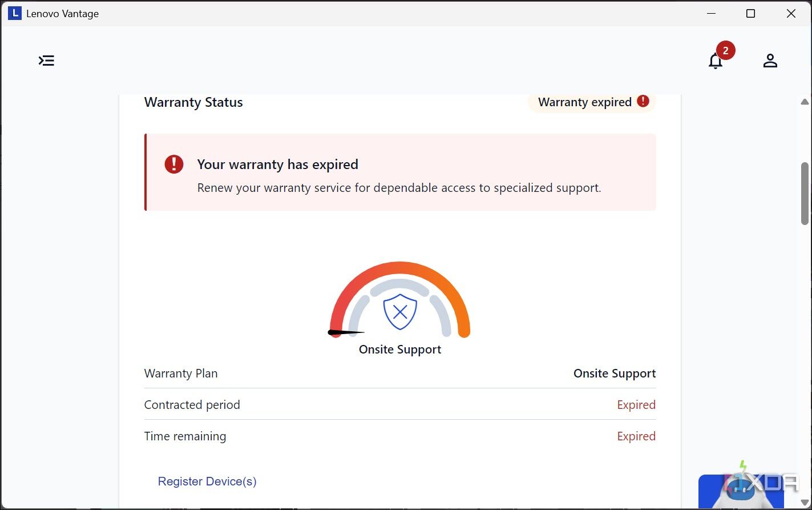Click the Lenovo Vantage app logo
Image resolution: width=812 pixels, height=510 pixels.
(15, 13)
